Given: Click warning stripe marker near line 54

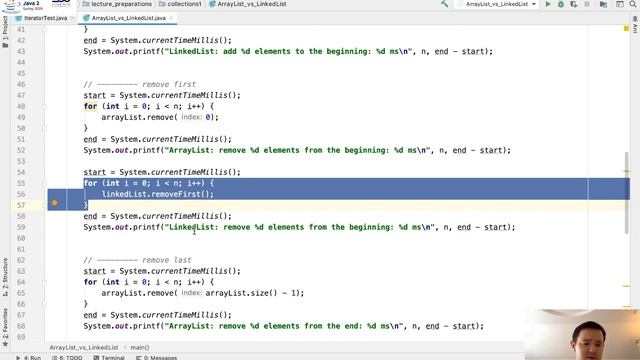Looking at the screenshot, I should [x=627, y=171].
